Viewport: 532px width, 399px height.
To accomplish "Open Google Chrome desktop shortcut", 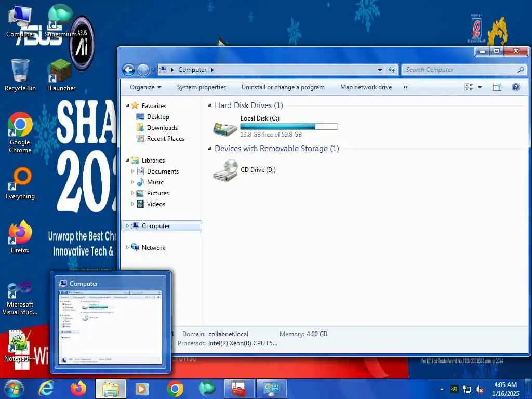I will pos(20,132).
